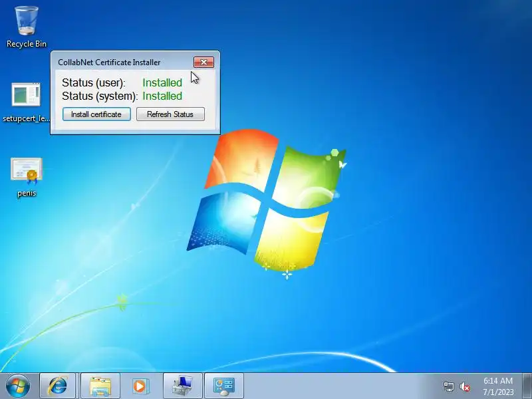
Task: Click the Installed value next to Status (system)
Action: click(x=162, y=96)
